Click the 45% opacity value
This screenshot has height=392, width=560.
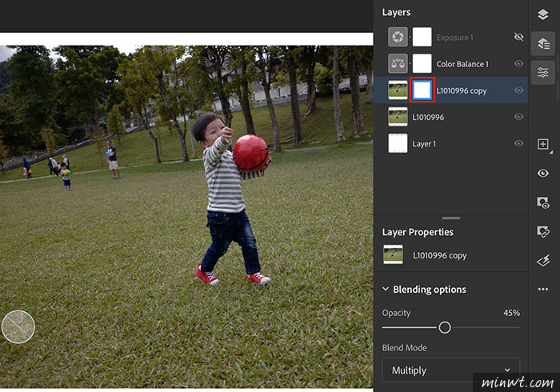pyautogui.click(x=511, y=313)
